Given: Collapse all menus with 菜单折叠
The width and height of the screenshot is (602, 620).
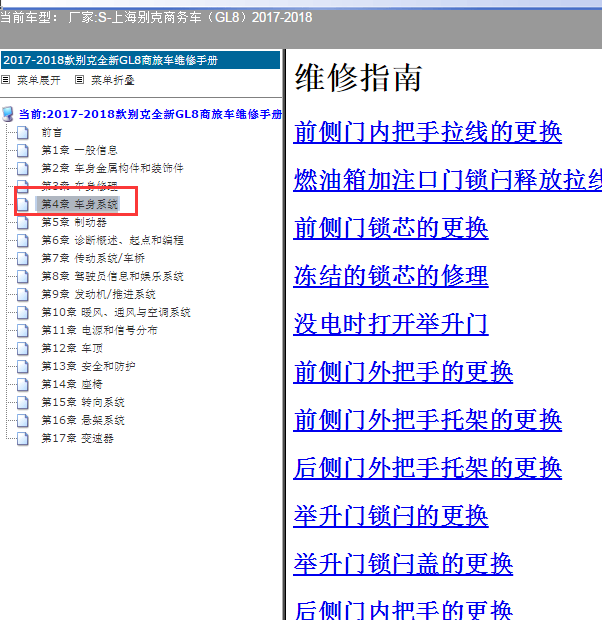Looking at the screenshot, I should point(113,80).
